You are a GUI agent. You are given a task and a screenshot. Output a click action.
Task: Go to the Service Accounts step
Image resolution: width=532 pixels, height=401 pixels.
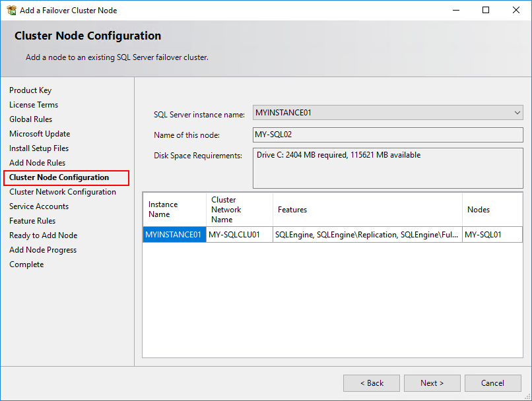[x=39, y=206]
